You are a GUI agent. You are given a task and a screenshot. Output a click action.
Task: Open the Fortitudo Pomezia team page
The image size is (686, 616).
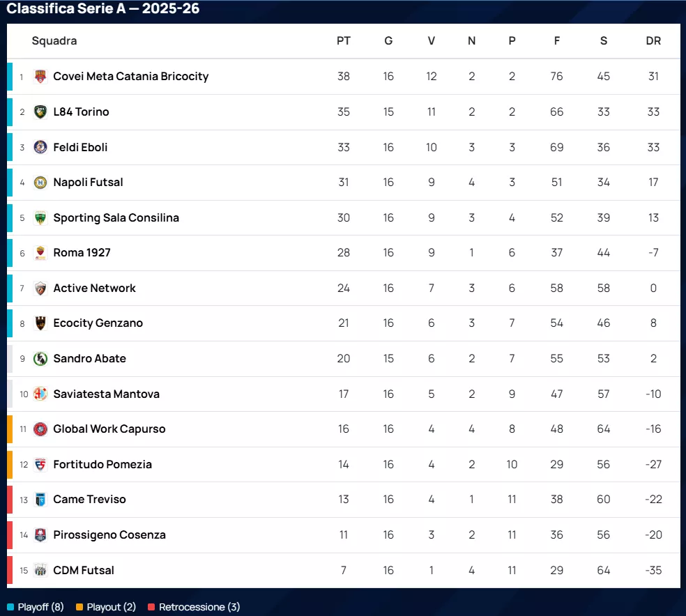(x=102, y=464)
